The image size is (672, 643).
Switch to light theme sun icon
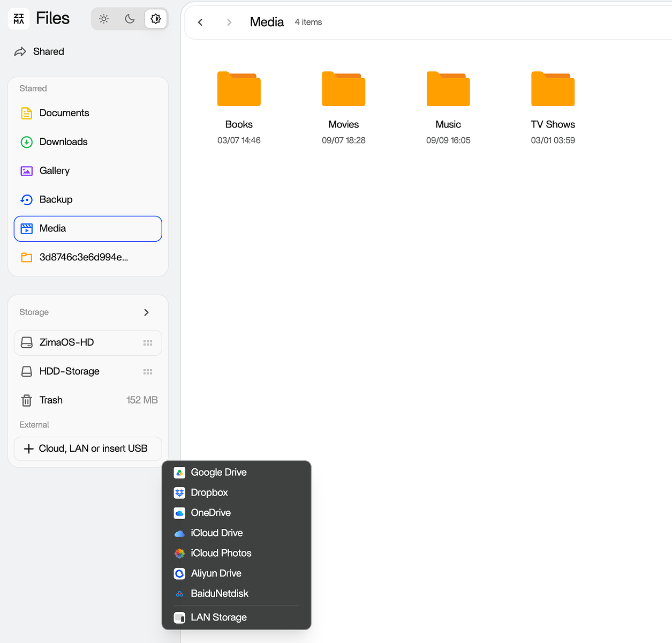pos(104,19)
